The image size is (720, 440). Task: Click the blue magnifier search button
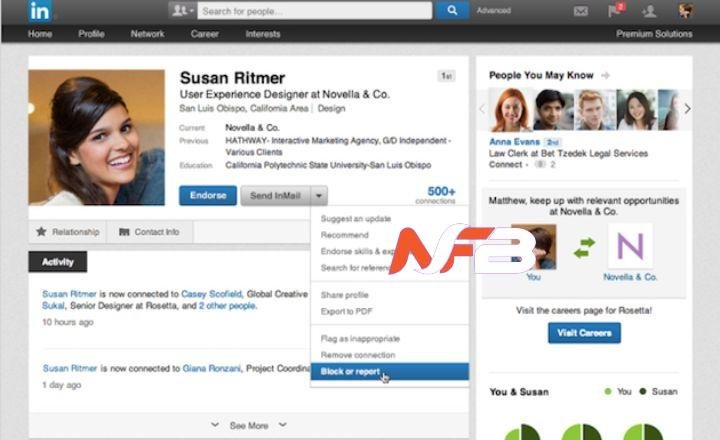click(452, 11)
